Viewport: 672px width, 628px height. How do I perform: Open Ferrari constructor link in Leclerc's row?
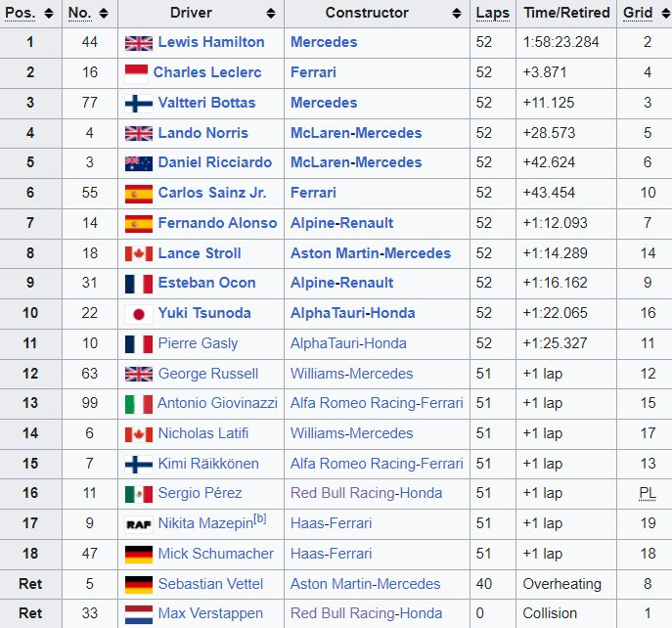pos(313,72)
